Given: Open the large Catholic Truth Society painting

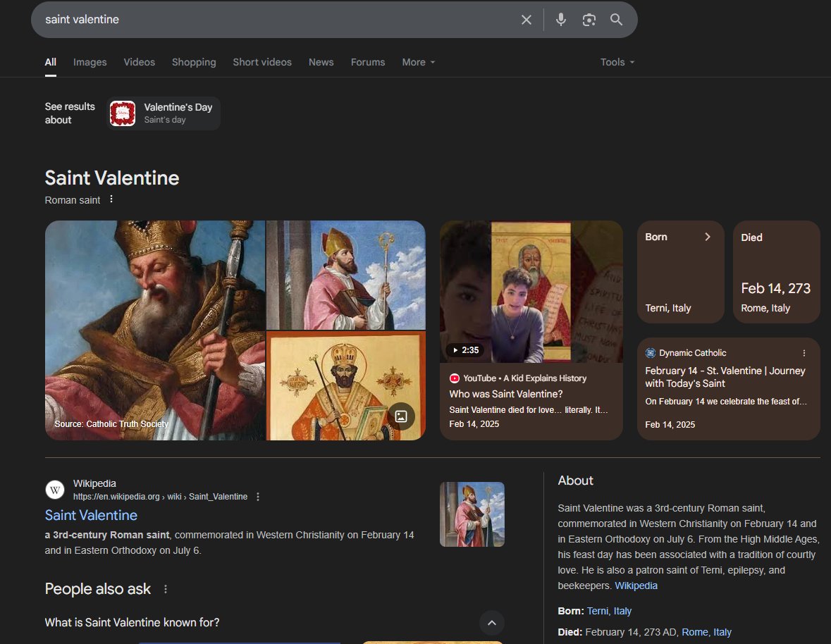Looking at the screenshot, I should tap(155, 330).
